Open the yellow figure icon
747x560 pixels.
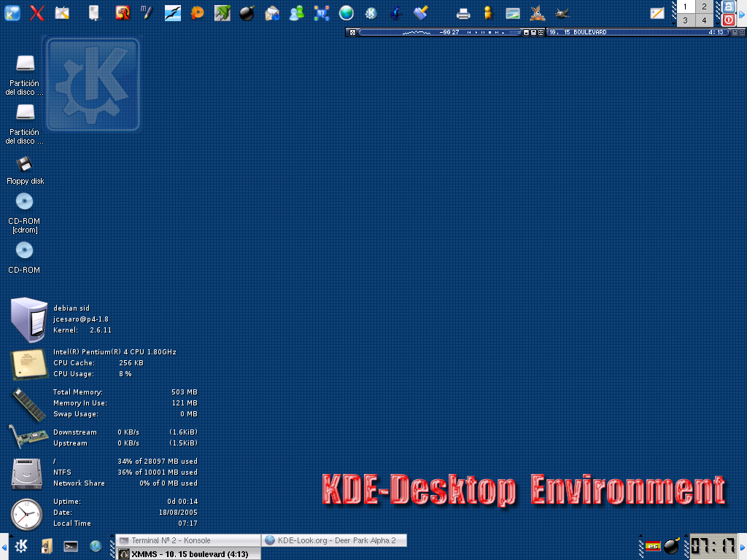pos(488,13)
